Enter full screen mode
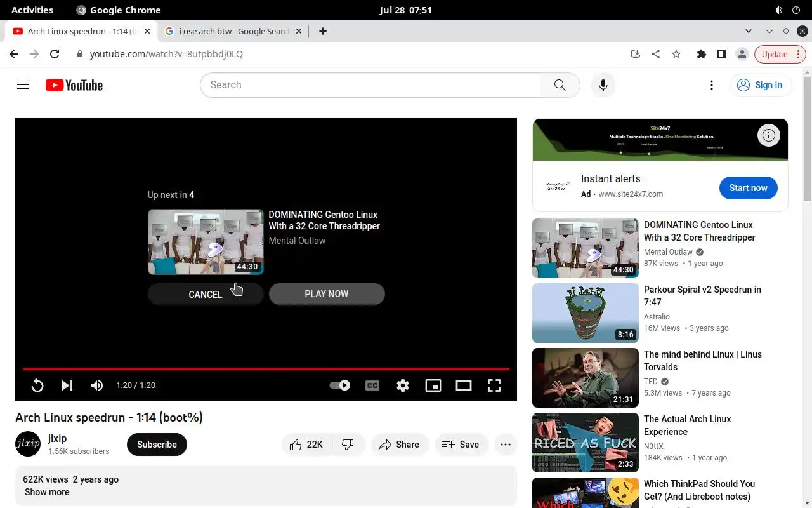Image resolution: width=812 pixels, height=508 pixels. pyautogui.click(x=494, y=385)
